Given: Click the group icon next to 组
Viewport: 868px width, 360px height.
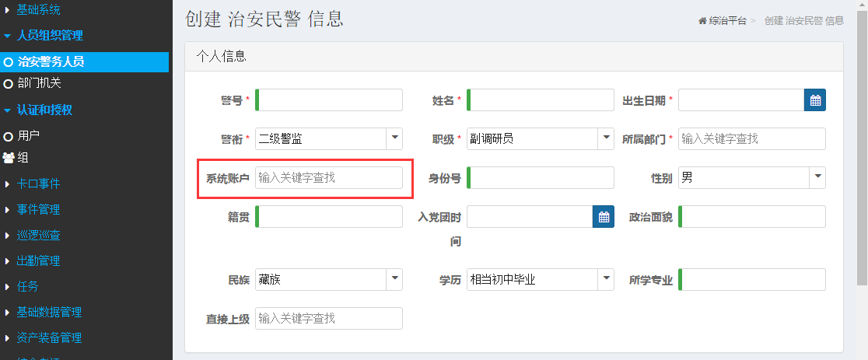Looking at the screenshot, I should point(9,158).
